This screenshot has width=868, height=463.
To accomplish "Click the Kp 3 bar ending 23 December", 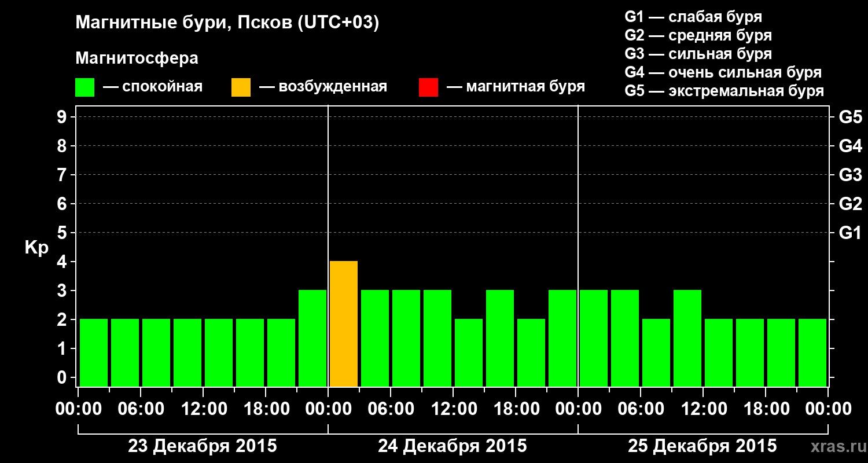I will (x=312, y=338).
